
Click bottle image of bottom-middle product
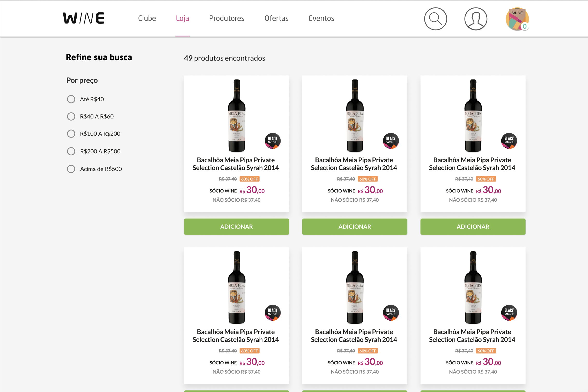coord(355,287)
